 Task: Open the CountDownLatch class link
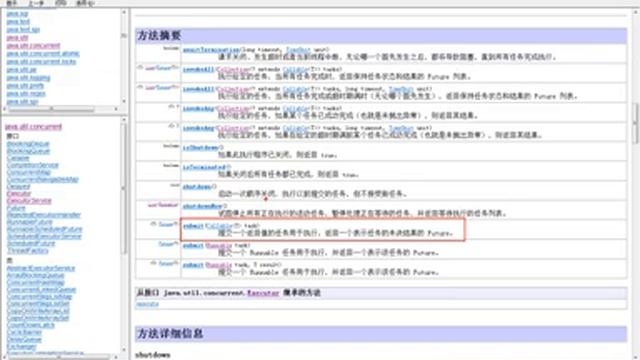[31, 325]
